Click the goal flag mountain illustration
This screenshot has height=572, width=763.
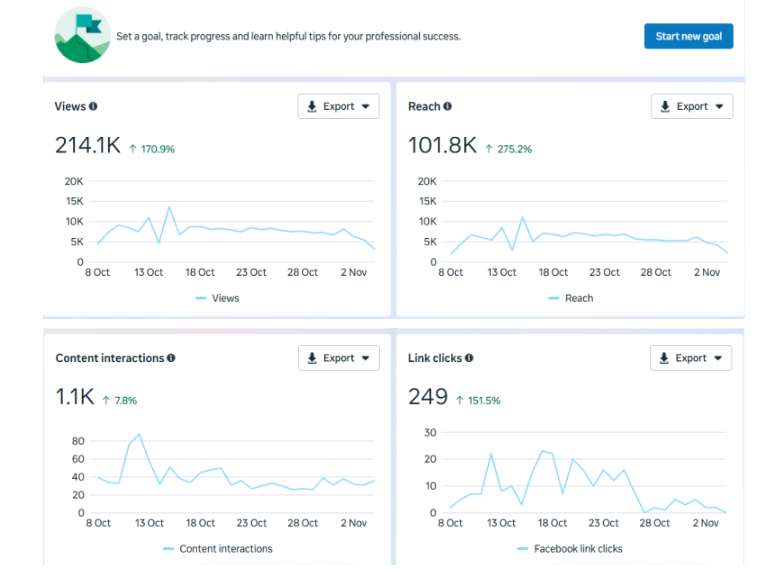pyautogui.click(x=83, y=36)
